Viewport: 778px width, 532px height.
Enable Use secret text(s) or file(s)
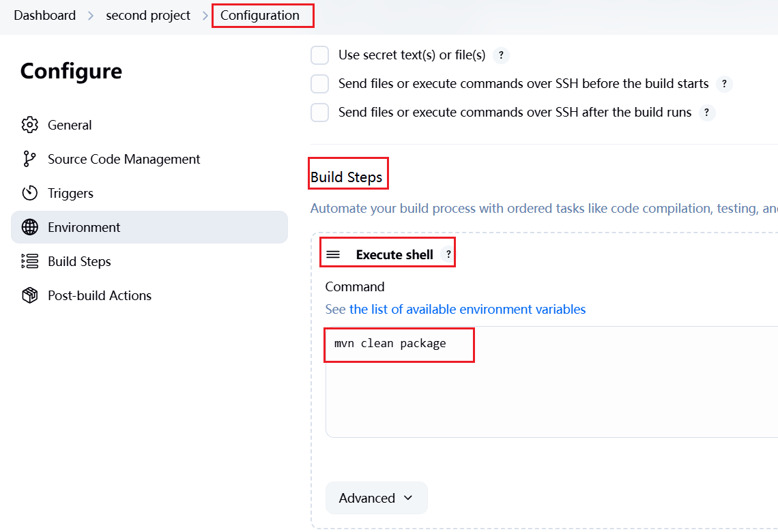[x=319, y=55]
